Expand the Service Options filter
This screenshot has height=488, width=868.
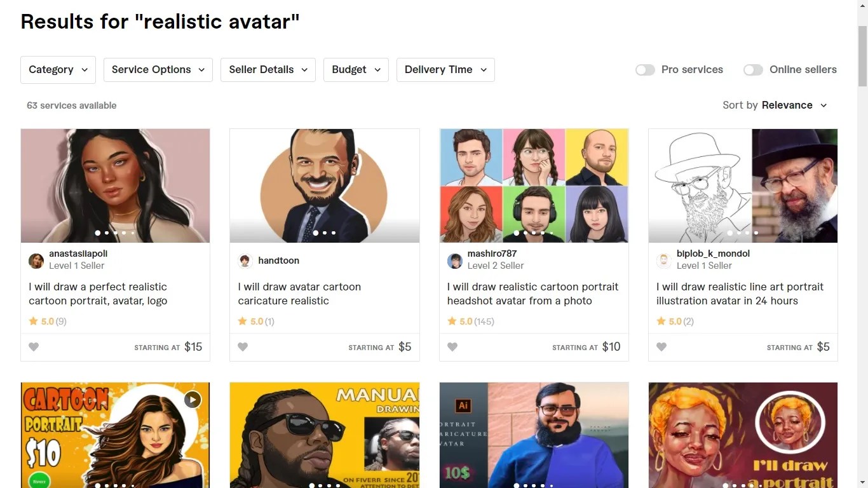[158, 70]
